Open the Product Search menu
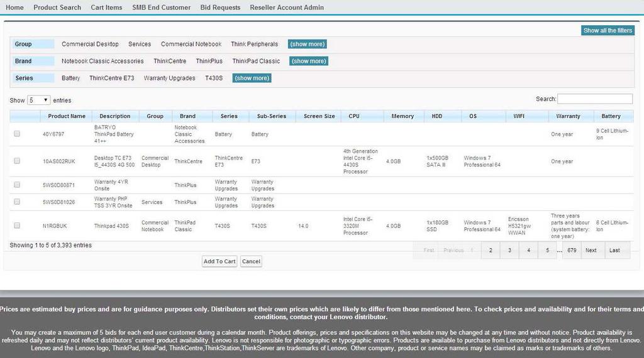Image resolution: width=644 pixels, height=358 pixels. click(57, 8)
